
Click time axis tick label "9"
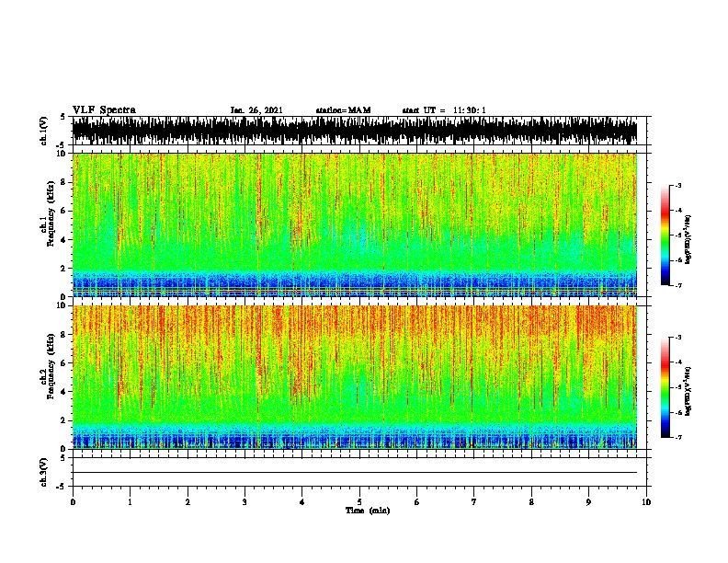pyautogui.click(x=588, y=502)
